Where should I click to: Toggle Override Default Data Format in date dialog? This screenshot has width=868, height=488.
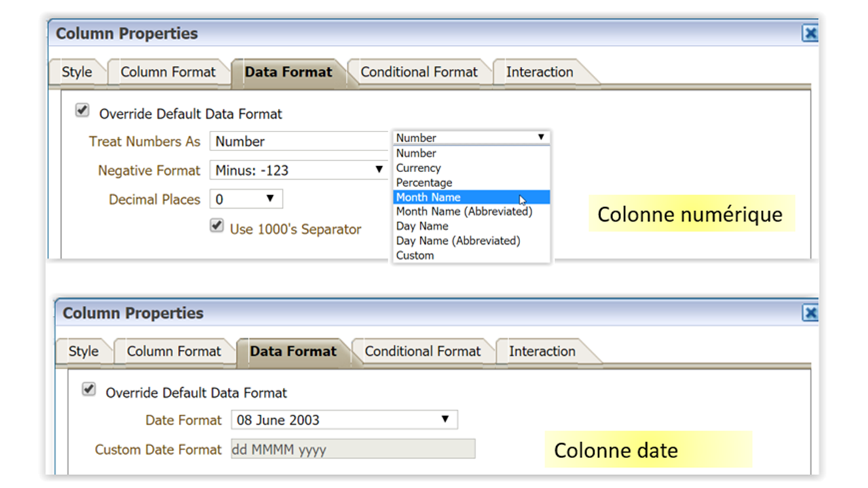(x=89, y=390)
